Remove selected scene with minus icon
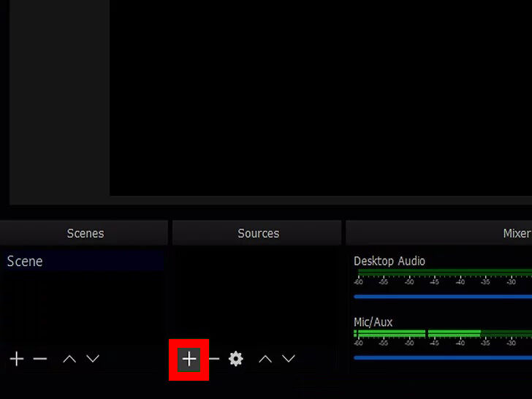Screen dimensions: 532x399 40,359
